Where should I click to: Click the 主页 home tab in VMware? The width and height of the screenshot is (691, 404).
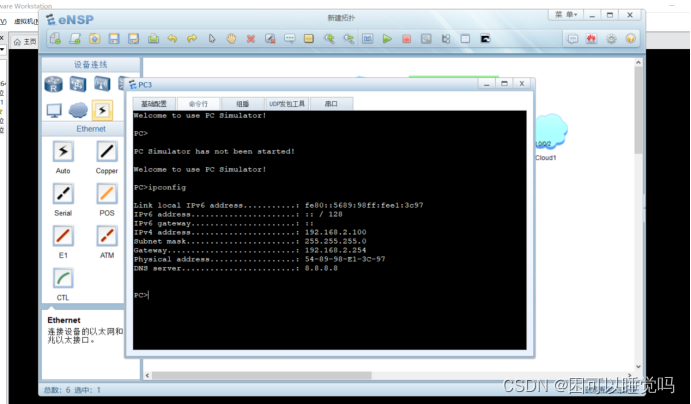click(25, 42)
